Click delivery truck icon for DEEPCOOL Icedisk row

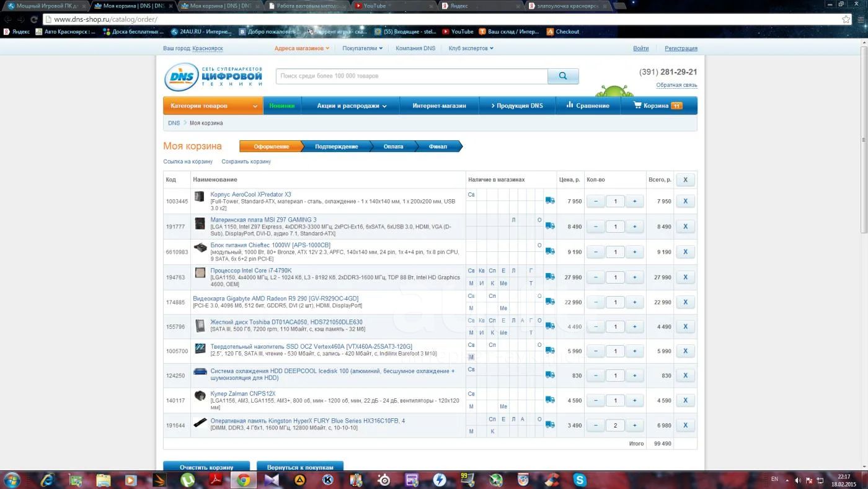pos(550,375)
